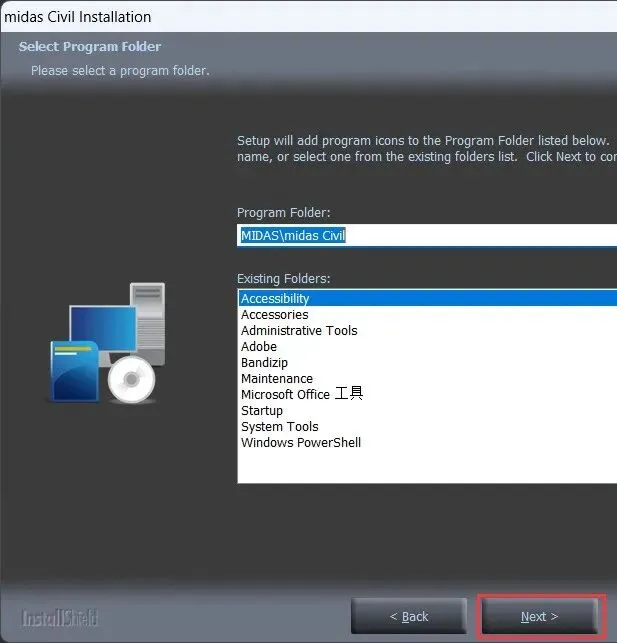
Task: Pick the Adobe folder entry
Action: (428, 347)
